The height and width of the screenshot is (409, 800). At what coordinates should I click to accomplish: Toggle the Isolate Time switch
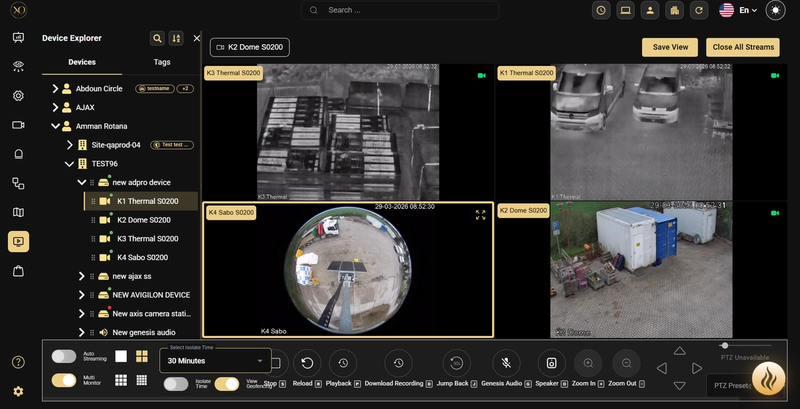pos(175,384)
